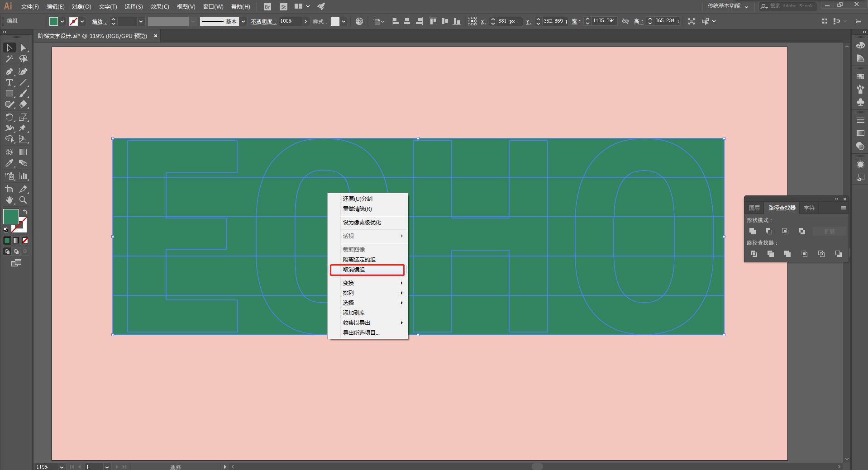Switch to the 字符 panel tab
This screenshot has height=470, width=868.
809,208
